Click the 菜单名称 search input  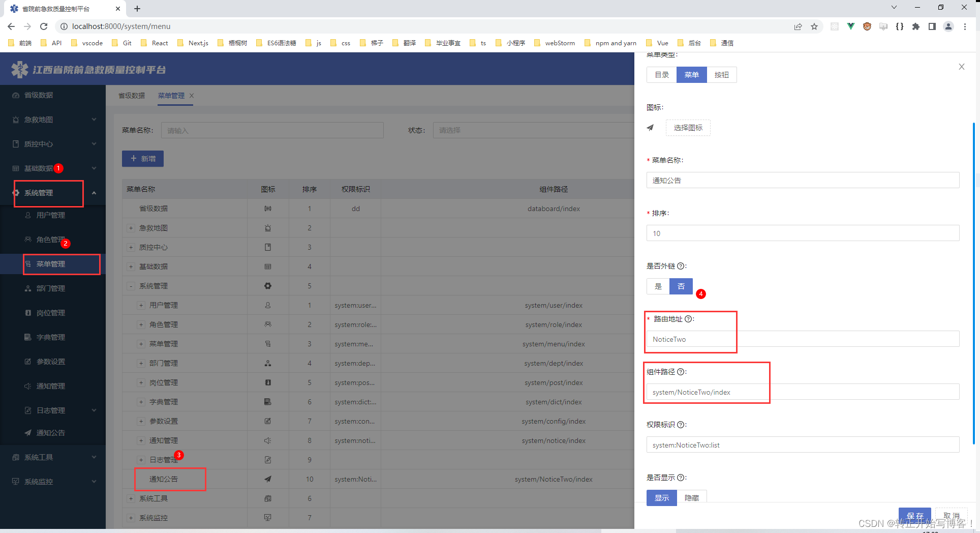[x=272, y=130]
